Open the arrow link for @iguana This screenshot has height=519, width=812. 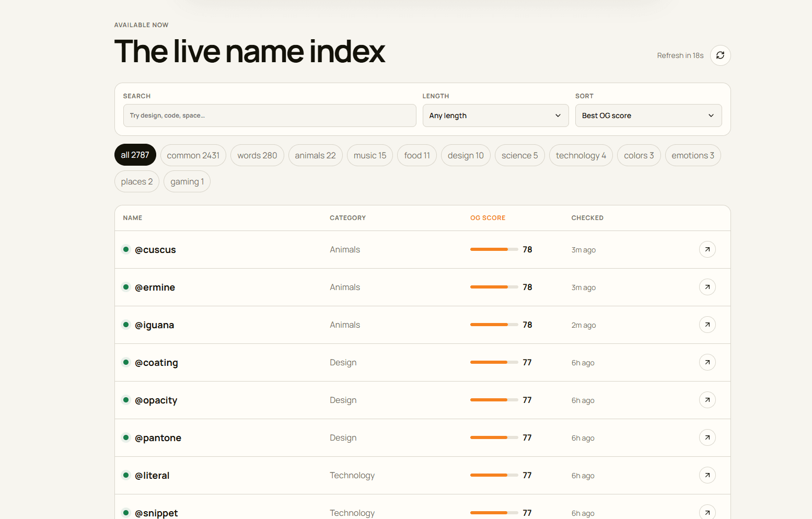[707, 325]
